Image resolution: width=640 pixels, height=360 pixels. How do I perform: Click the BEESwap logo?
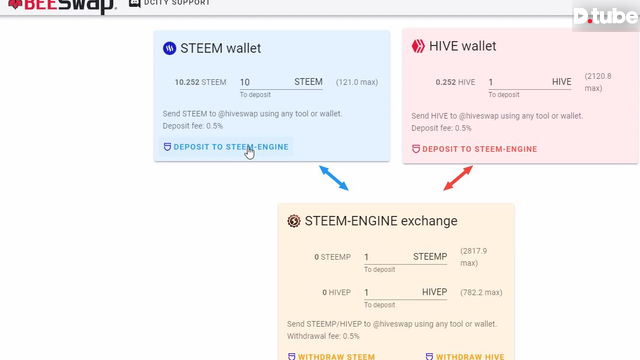click(62, 6)
